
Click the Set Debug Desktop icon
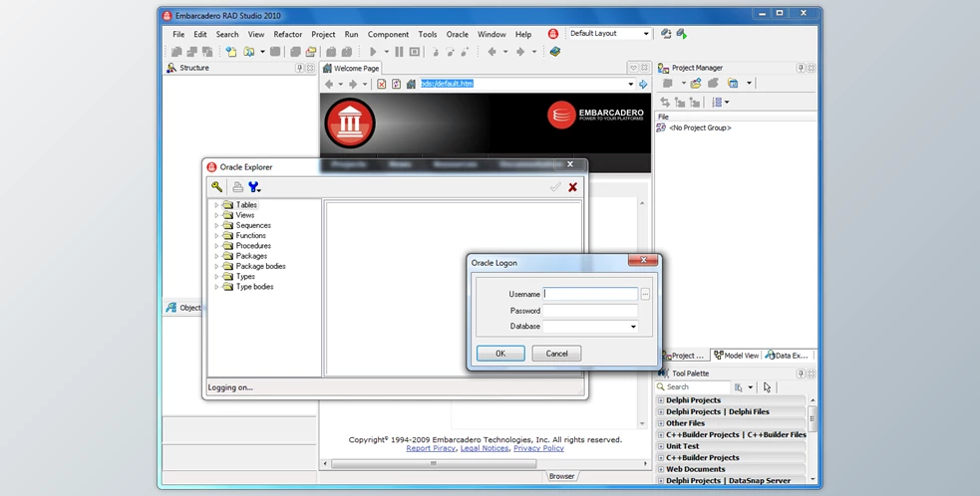[x=681, y=34]
